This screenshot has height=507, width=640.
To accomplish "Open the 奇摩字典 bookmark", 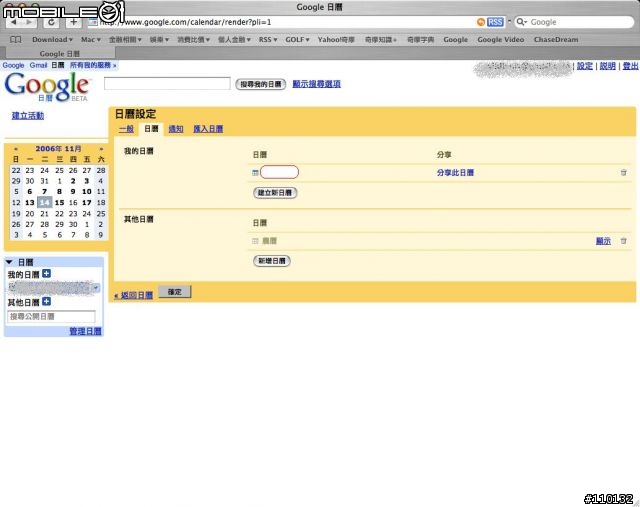I will (x=420, y=40).
